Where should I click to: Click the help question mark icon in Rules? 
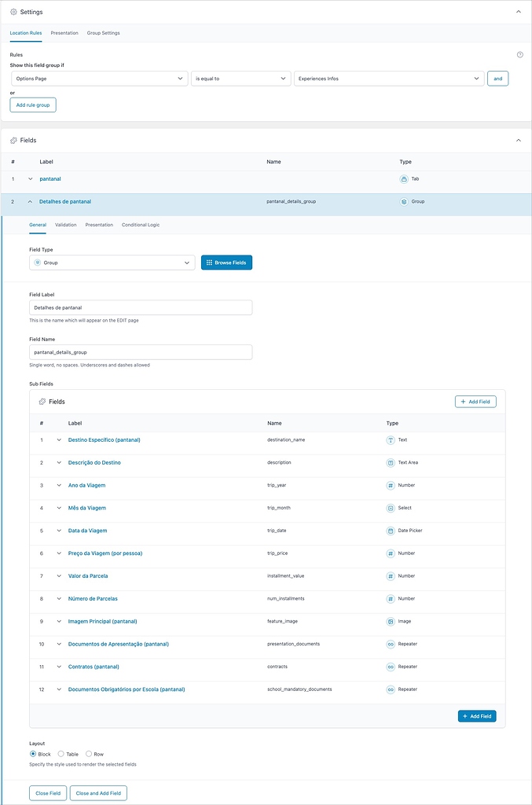[x=519, y=54]
